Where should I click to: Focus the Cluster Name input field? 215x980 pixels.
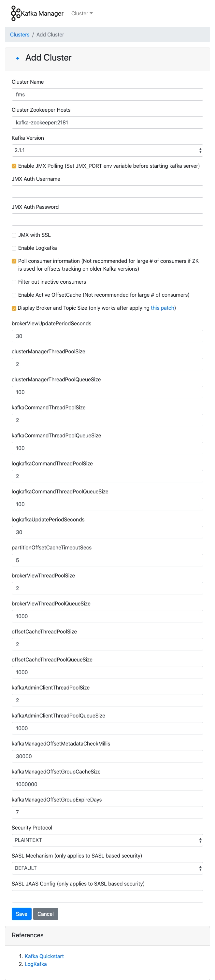107,94
